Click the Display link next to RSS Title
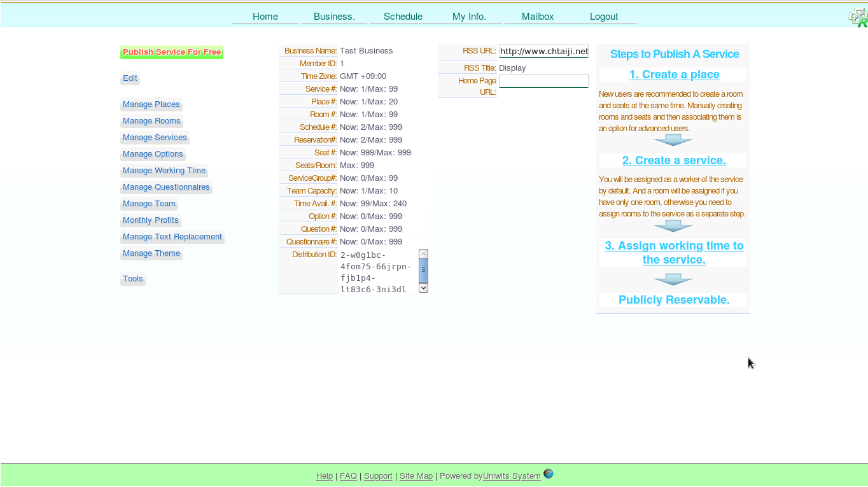Screen dimensions: 868x487 (512, 68)
